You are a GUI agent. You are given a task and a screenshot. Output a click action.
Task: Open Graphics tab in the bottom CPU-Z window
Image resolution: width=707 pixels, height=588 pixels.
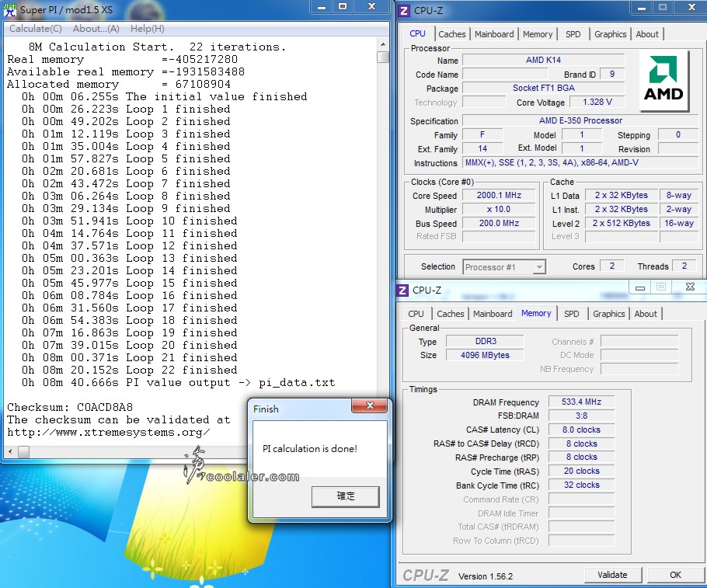[608, 314]
